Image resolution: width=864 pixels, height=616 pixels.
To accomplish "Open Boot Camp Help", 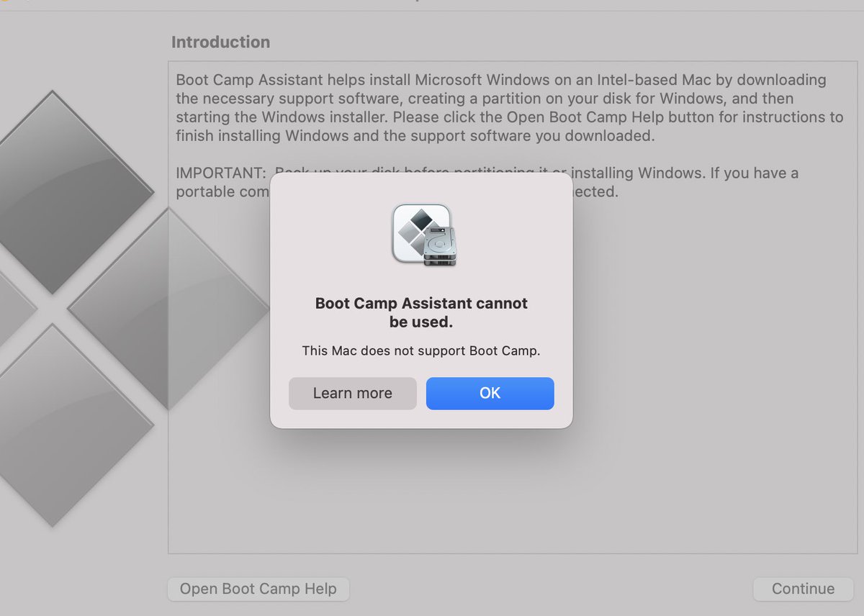I will point(258,589).
